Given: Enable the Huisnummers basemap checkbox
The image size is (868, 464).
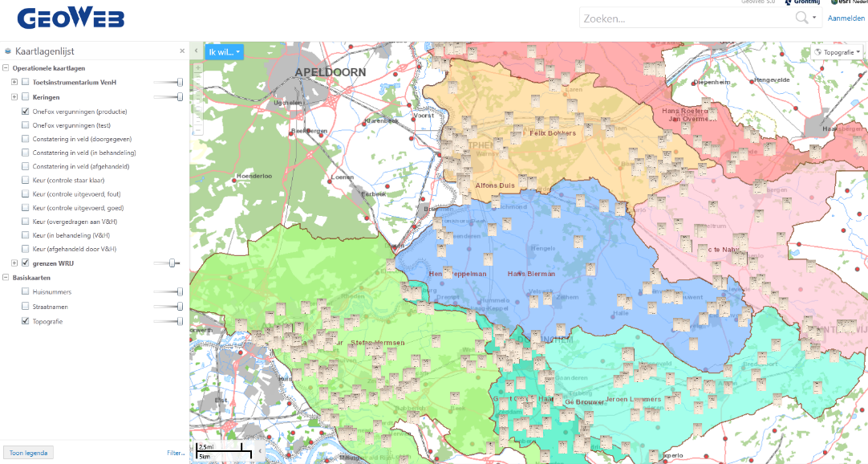Looking at the screenshot, I should [26, 291].
